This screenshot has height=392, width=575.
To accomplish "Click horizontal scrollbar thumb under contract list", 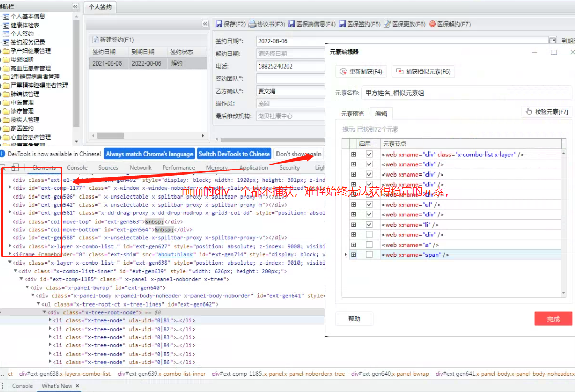I will pos(111,136).
